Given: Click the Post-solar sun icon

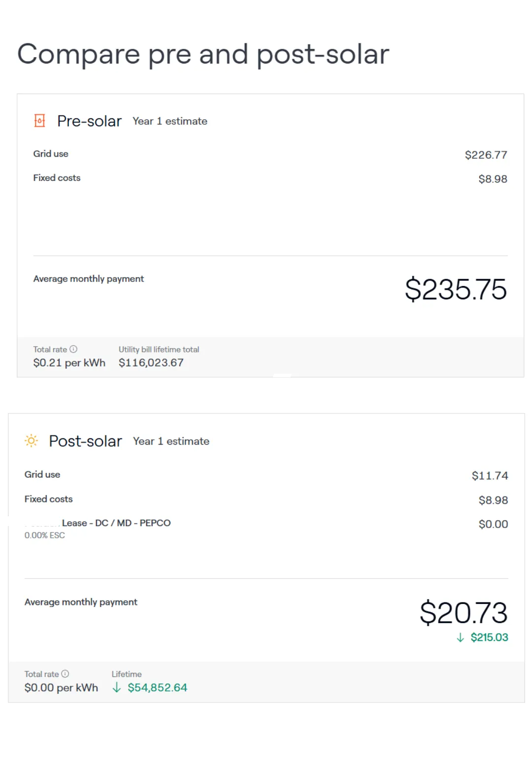Looking at the screenshot, I should (31, 440).
